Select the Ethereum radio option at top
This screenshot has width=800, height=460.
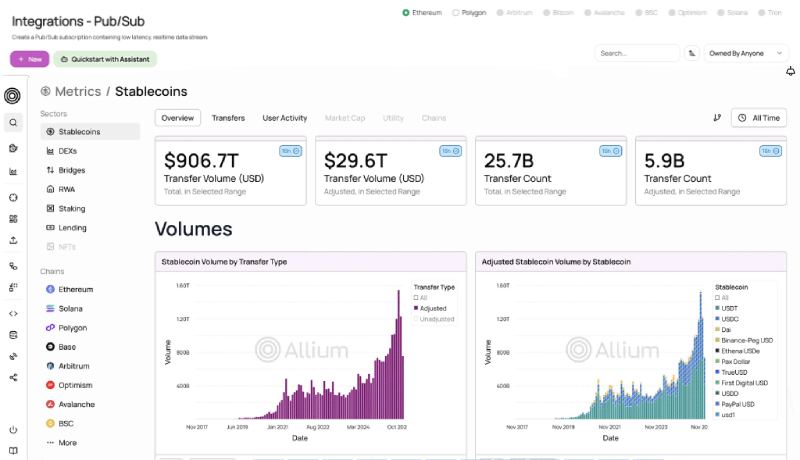point(405,13)
